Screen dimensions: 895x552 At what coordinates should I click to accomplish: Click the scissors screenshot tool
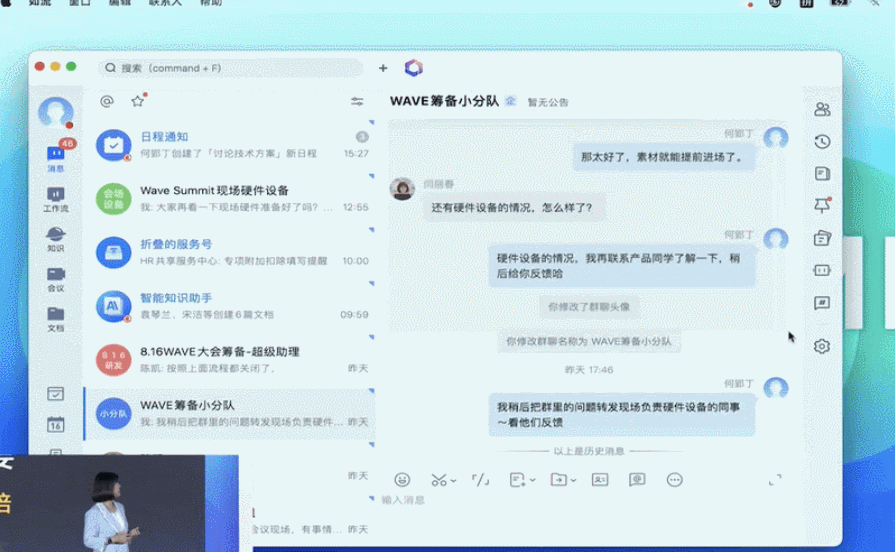pyautogui.click(x=439, y=480)
